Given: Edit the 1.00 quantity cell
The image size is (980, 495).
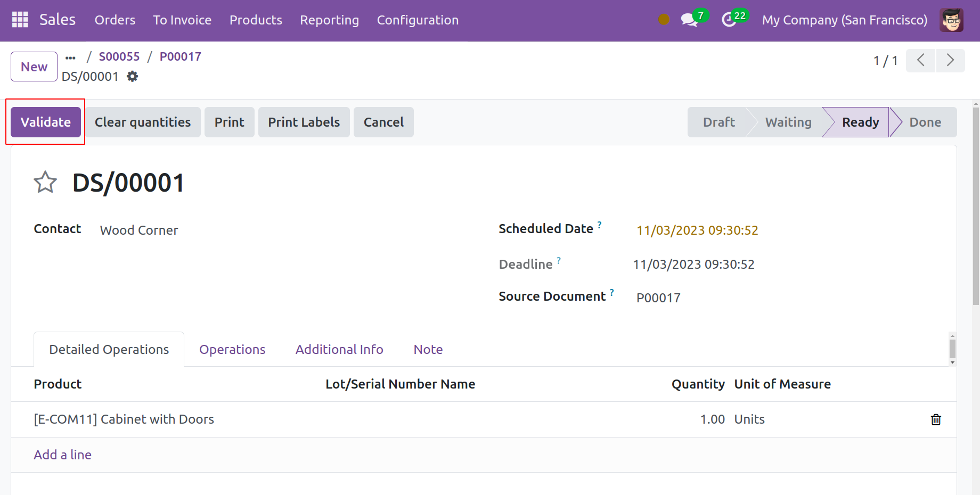Looking at the screenshot, I should (x=712, y=419).
